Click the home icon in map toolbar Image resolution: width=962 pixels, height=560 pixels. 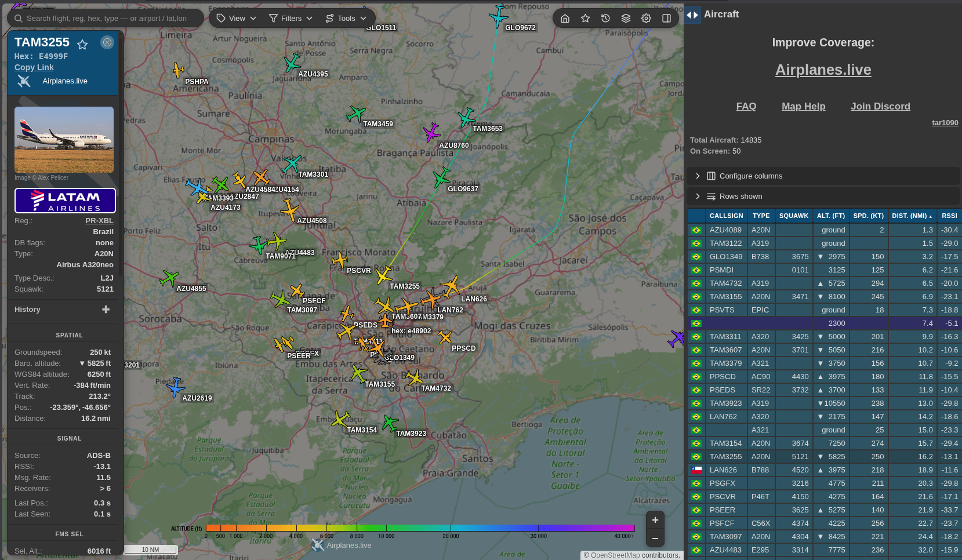coord(565,19)
